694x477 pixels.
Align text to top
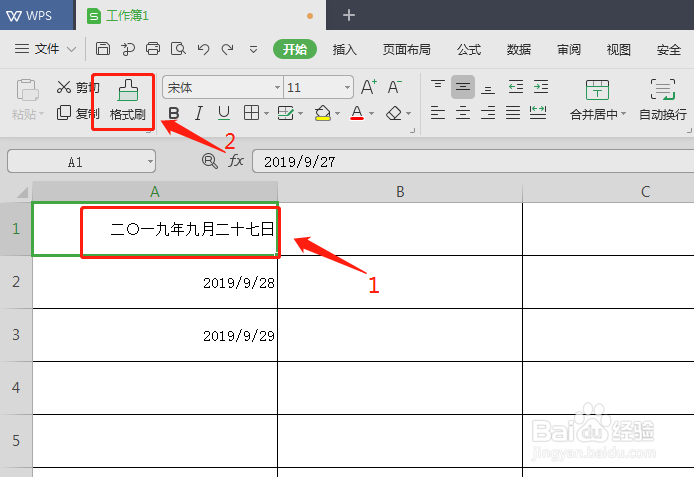(438, 85)
